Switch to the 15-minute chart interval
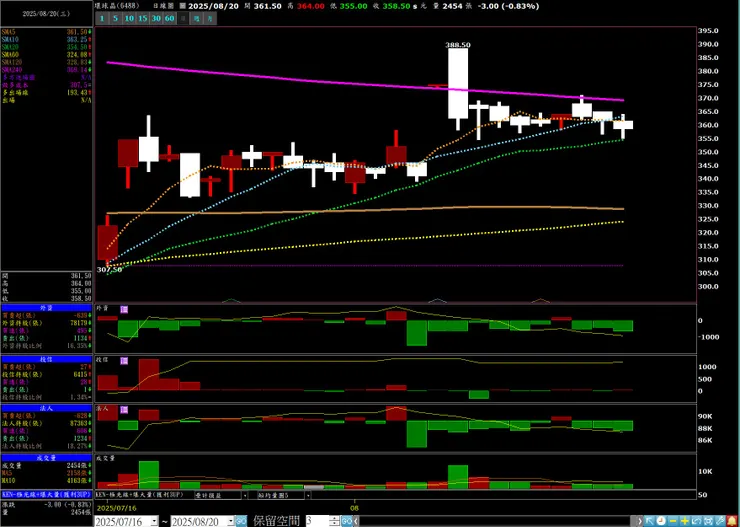The width and height of the screenshot is (740, 527). [x=143, y=19]
